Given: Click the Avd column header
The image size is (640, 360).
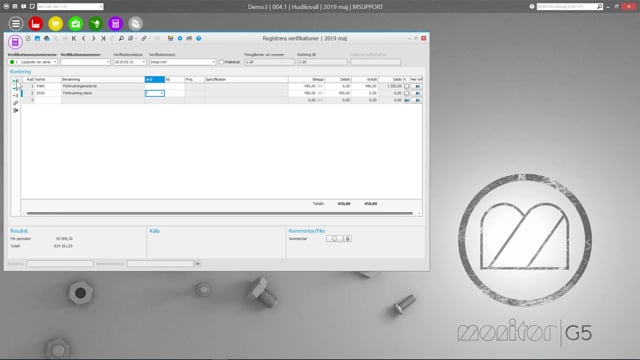Looking at the screenshot, I should click(x=155, y=79).
